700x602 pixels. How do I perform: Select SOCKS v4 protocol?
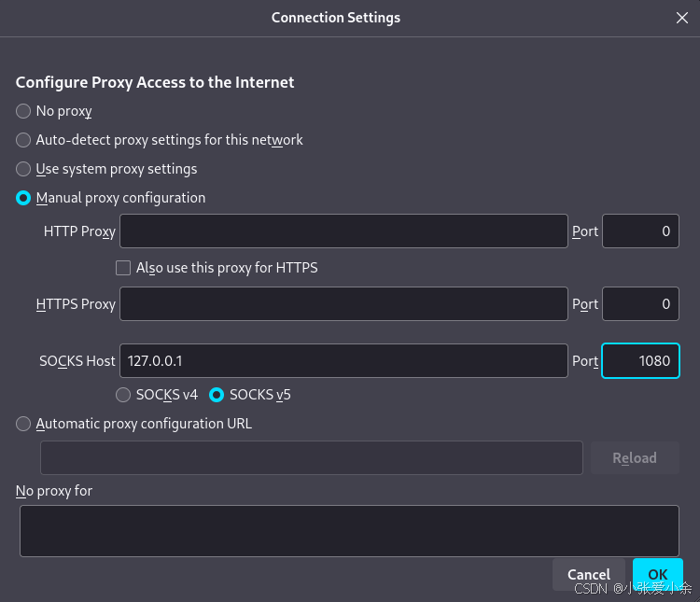pos(123,395)
